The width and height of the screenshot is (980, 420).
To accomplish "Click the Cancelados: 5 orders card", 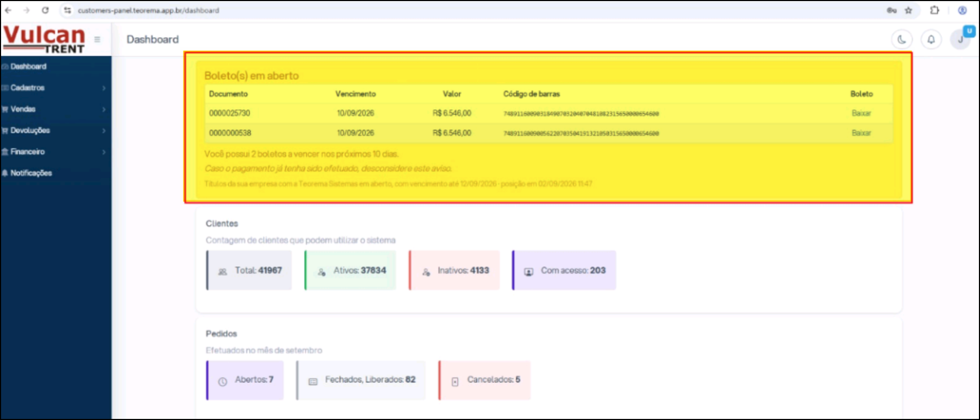I will (485, 380).
